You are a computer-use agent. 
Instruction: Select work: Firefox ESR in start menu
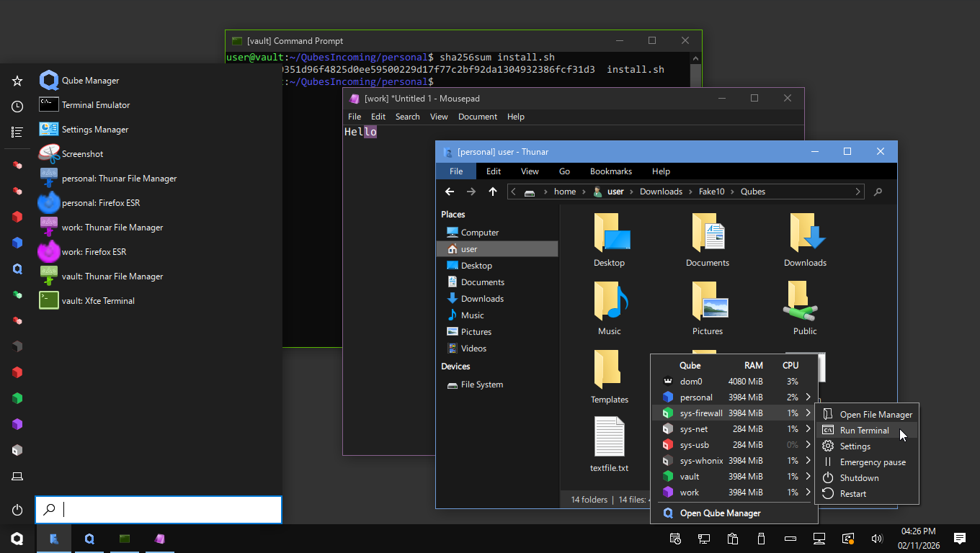94,252
